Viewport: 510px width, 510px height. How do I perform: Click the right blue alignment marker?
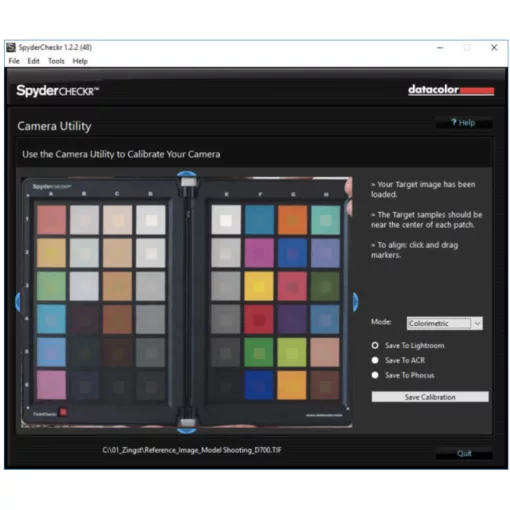click(x=356, y=302)
